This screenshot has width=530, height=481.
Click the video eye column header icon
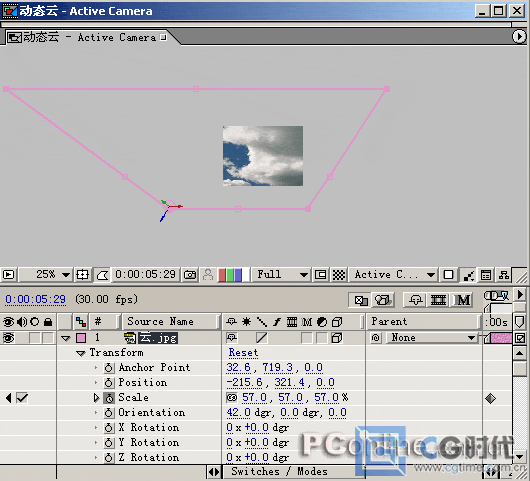tap(8, 322)
